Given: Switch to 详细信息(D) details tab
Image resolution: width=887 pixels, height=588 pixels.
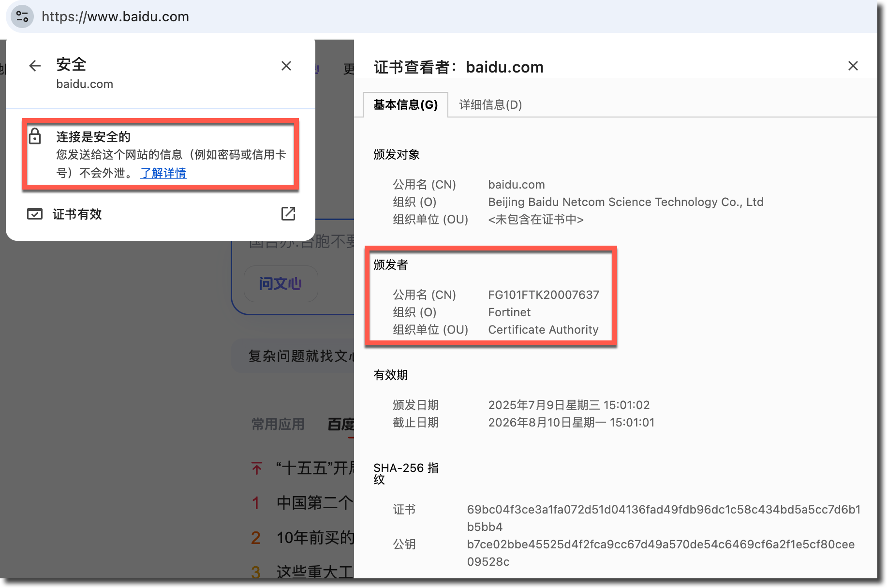Looking at the screenshot, I should tap(490, 105).
